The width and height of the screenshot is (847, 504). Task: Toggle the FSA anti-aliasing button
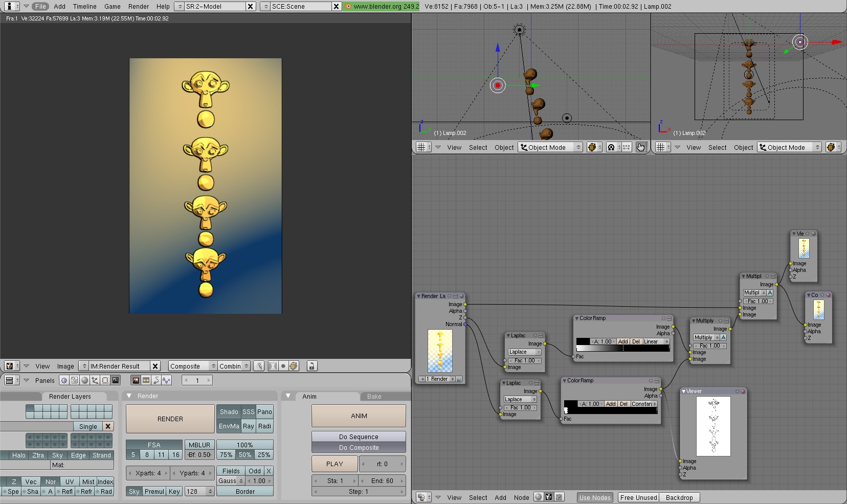[154, 445]
